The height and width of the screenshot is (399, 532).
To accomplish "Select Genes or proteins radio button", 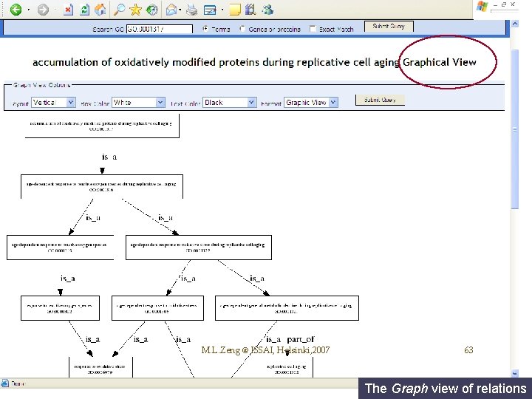I will [x=242, y=29].
